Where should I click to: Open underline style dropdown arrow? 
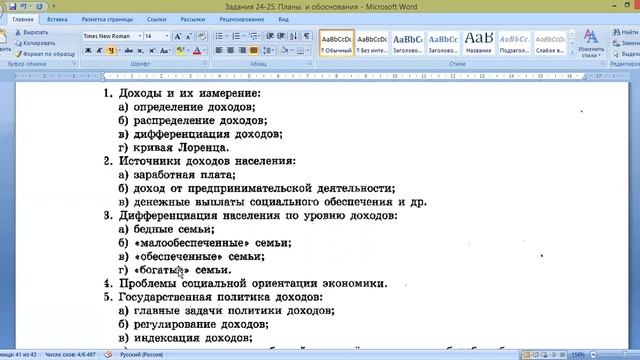point(119,51)
